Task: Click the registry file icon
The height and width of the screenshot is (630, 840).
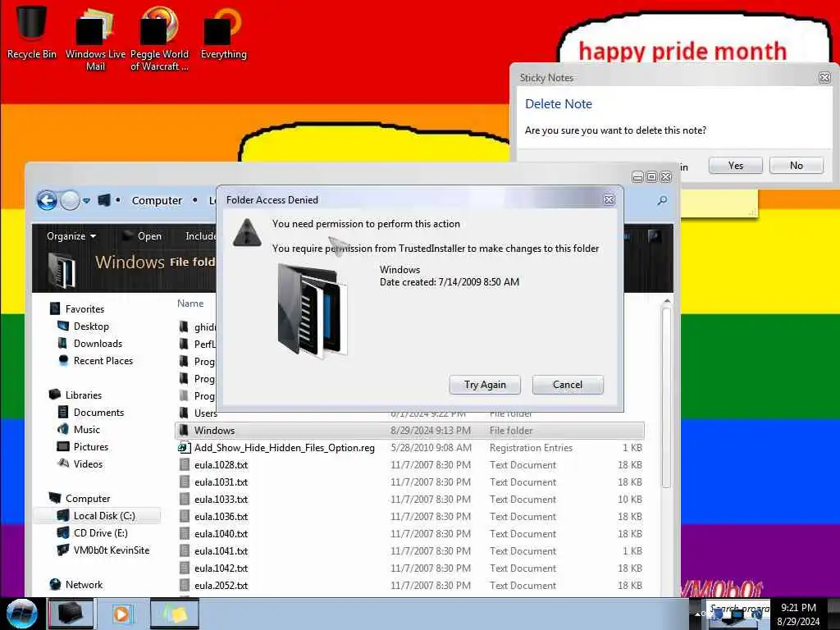Action: pyautogui.click(x=185, y=447)
